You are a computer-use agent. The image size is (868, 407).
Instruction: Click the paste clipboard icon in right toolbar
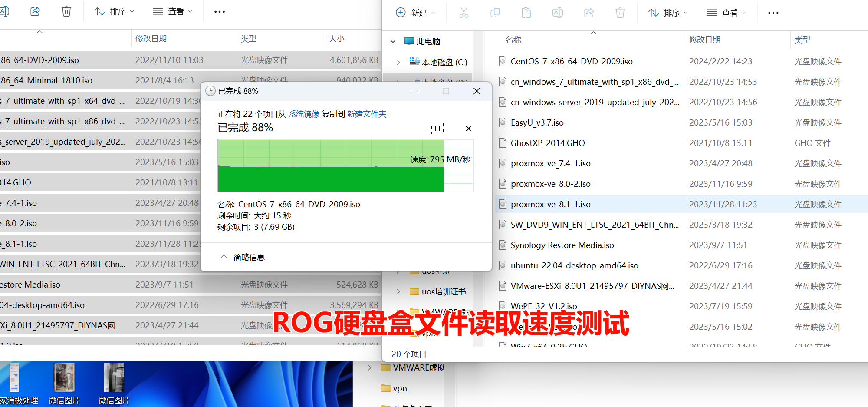tap(526, 13)
